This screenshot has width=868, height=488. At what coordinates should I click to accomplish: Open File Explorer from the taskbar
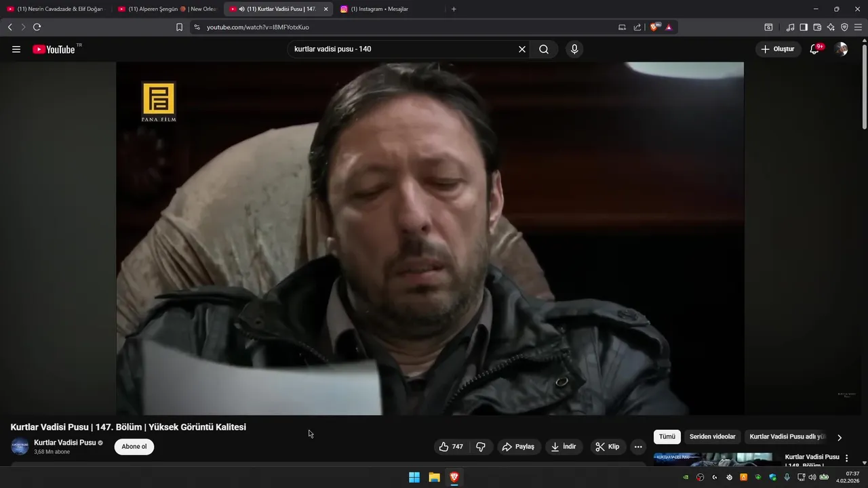tap(434, 477)
